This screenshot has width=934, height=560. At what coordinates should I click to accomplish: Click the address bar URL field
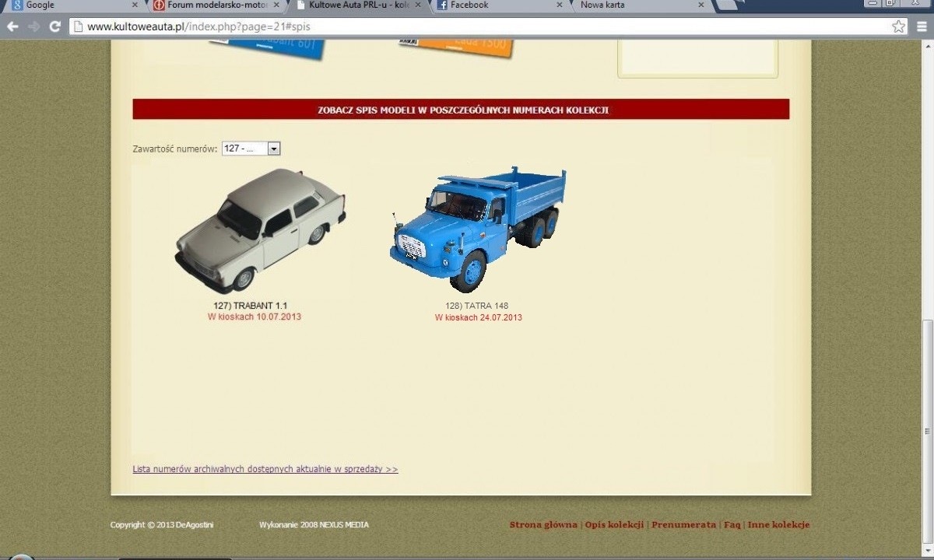click(467, 26)
